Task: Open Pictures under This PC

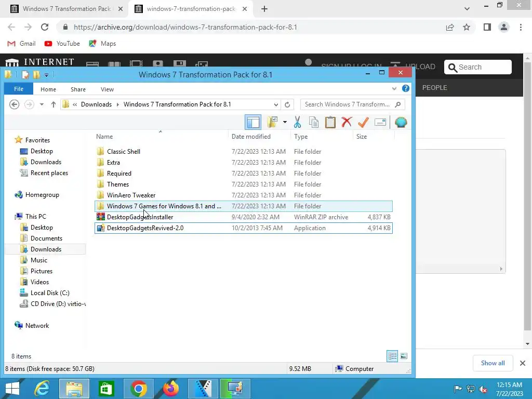Action: (42, 271)
